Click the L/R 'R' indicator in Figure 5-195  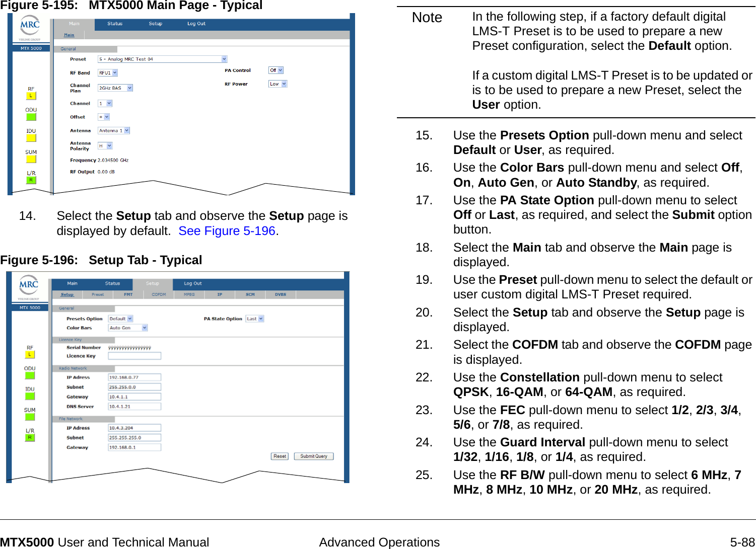point(31,180)
